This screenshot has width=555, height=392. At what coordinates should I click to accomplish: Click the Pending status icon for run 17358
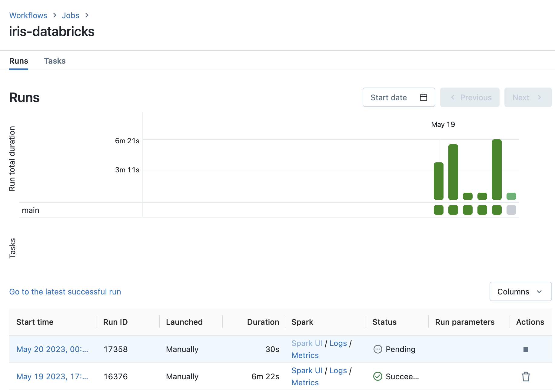coord(377,349)
